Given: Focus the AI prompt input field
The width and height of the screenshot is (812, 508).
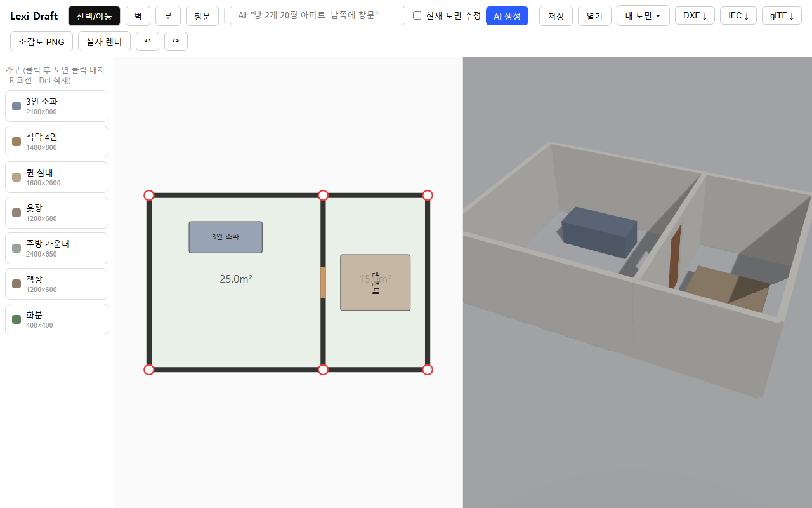Looking at the screenshot, I should pyautogui.click(x=317, y=16).
